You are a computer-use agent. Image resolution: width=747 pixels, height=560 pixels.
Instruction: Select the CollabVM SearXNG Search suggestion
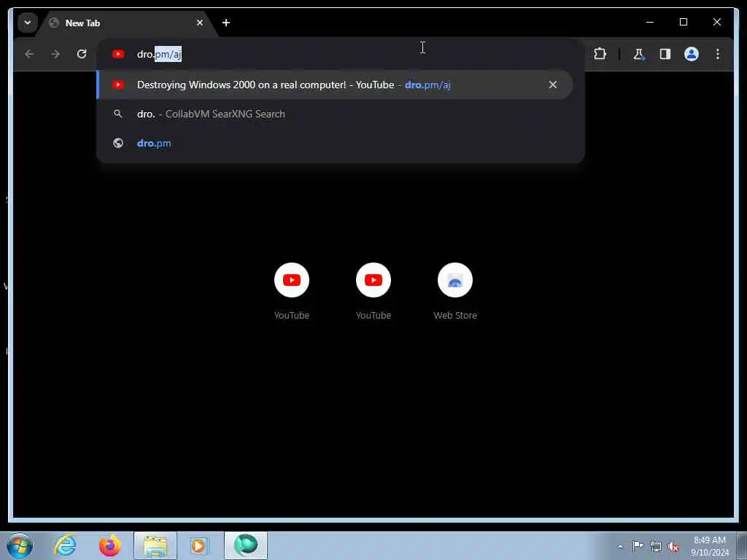(334, 114)
